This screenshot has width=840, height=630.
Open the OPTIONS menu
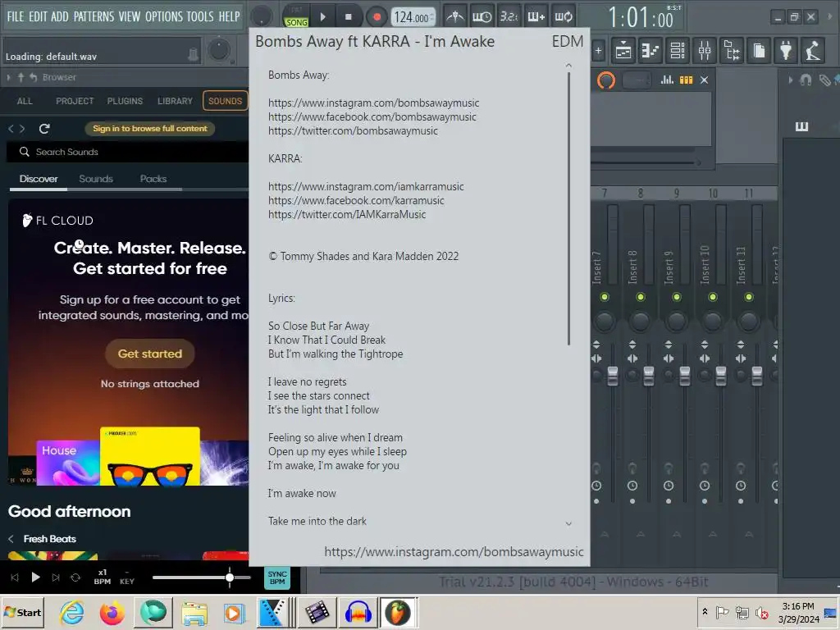(163, 16)
